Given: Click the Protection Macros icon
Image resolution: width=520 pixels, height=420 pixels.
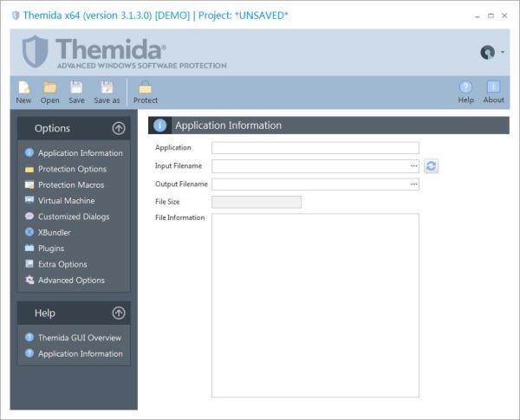Looking at the screenshot, I should 29,184.
